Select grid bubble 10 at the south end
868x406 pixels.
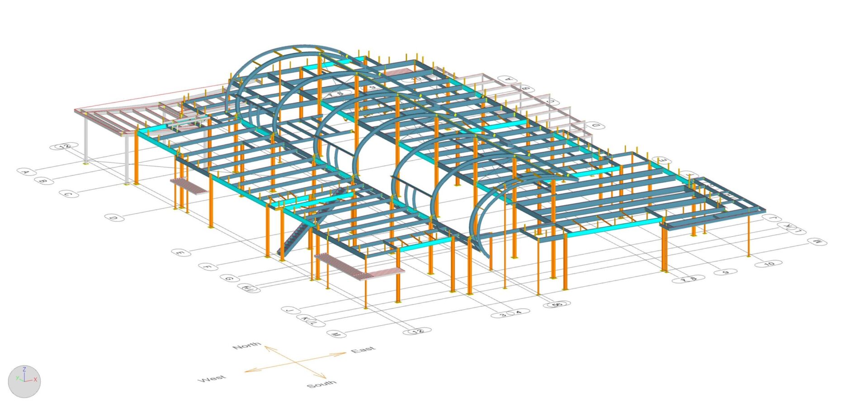[769, 263]
